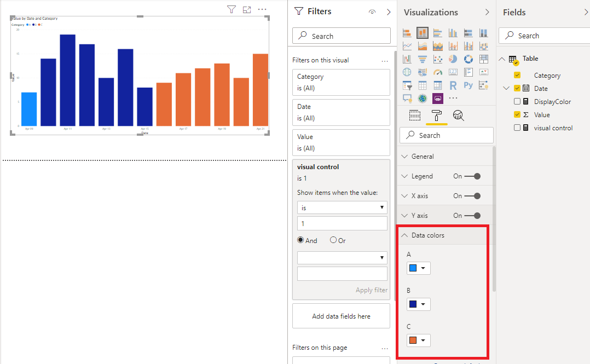Screen dimensions: 590x364
Task: Select the pie chart visualization
Action: pos(453,59)
